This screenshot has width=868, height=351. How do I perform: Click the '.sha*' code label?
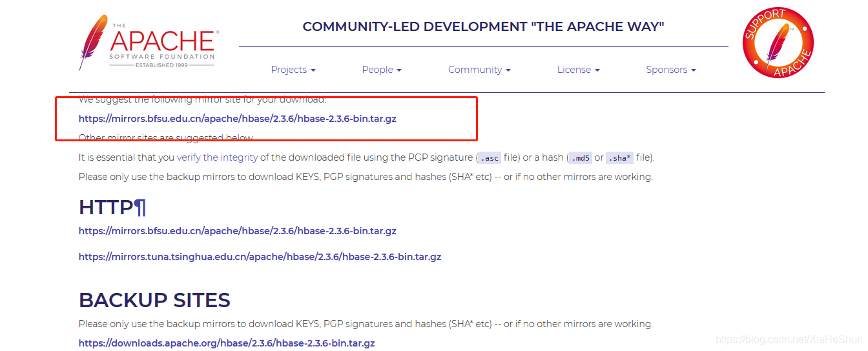coord(619,158)
